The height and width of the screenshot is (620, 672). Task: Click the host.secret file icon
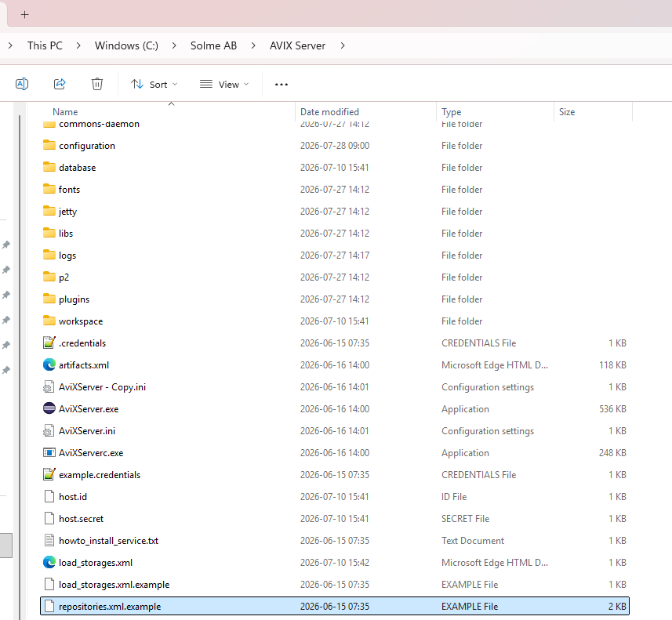click(x=49, y=518)
